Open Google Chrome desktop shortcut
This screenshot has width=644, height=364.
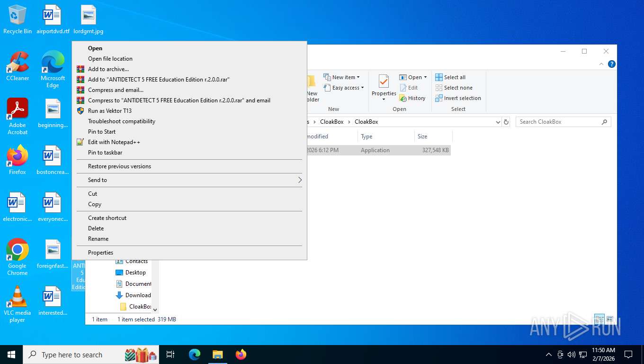(x=18, y=257)
